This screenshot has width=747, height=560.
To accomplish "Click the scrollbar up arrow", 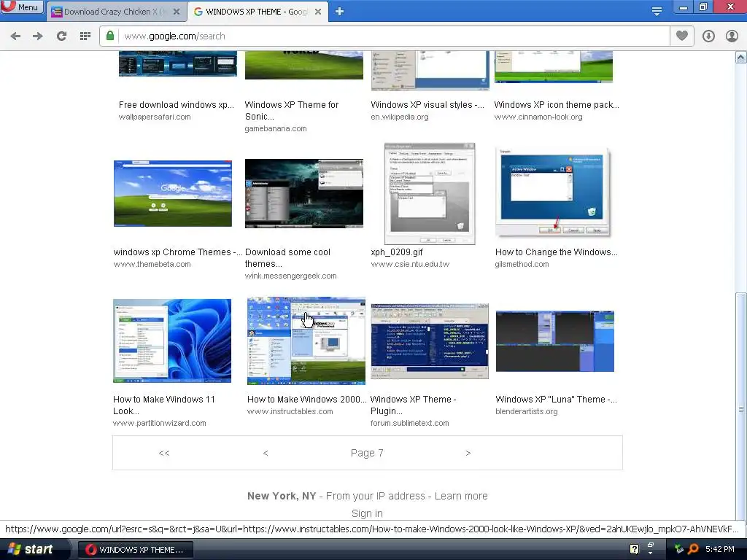I will click(741, 58).
